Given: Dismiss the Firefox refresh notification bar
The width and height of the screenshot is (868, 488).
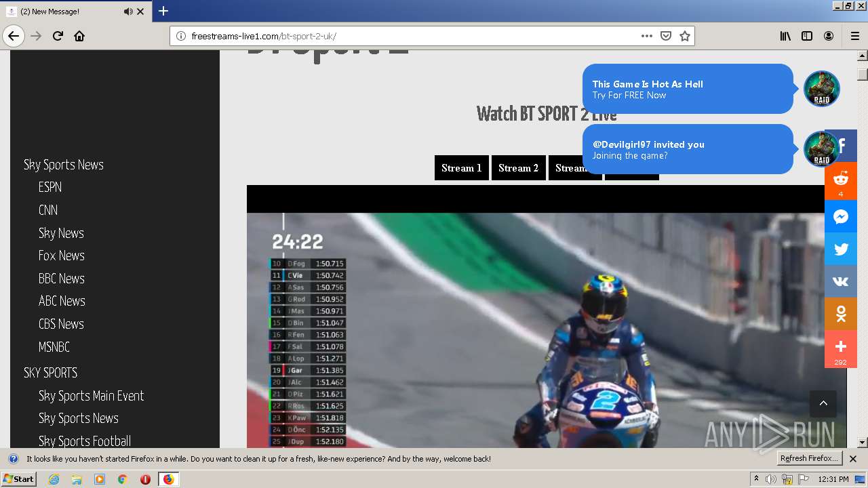Looking at the screenshot, I should (x=853, y=459).
